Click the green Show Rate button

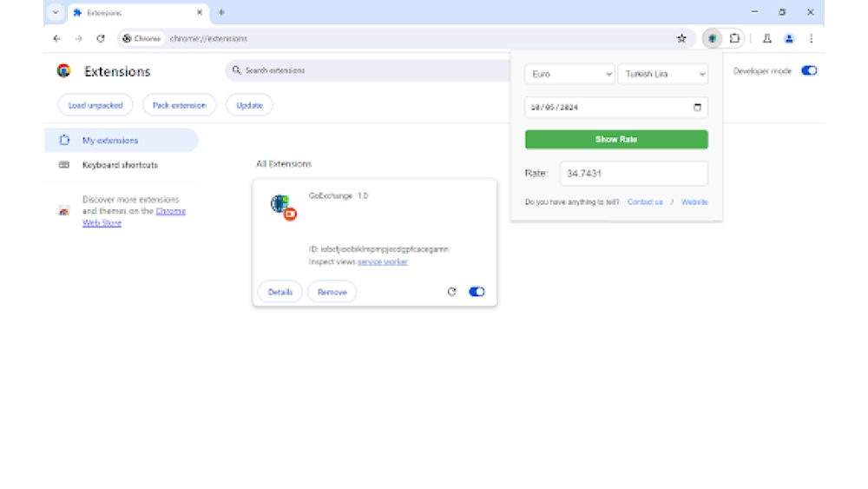tap(616, 140)
